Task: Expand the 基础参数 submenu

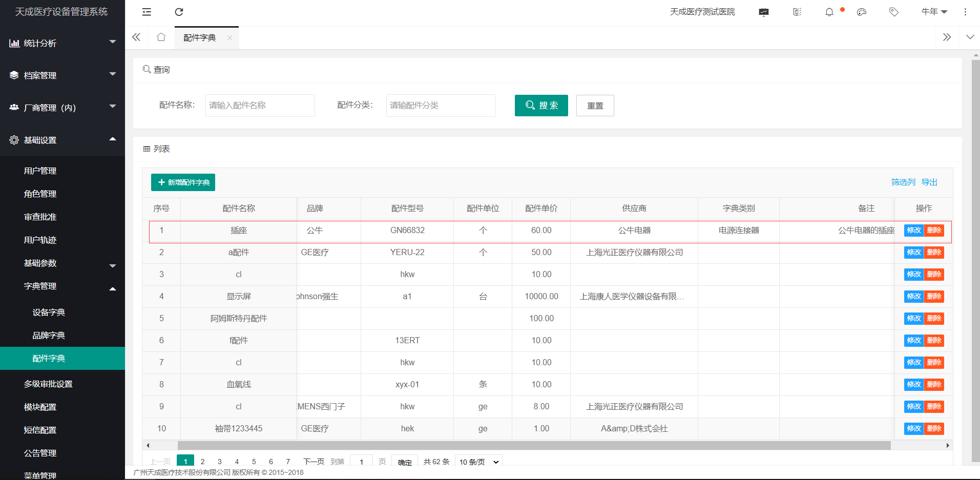Action: (x=62, y=263)
